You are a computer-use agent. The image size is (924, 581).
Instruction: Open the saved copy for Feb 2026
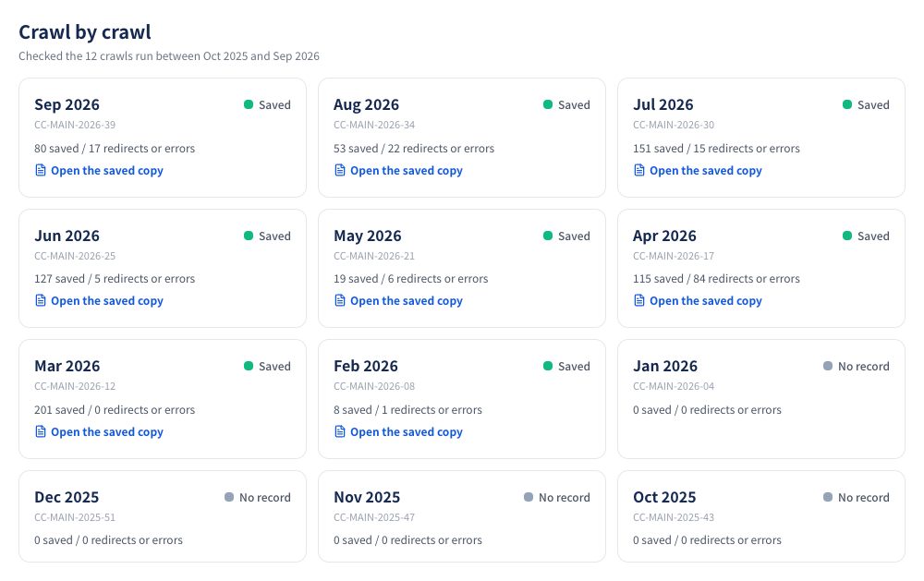[398, 432]
